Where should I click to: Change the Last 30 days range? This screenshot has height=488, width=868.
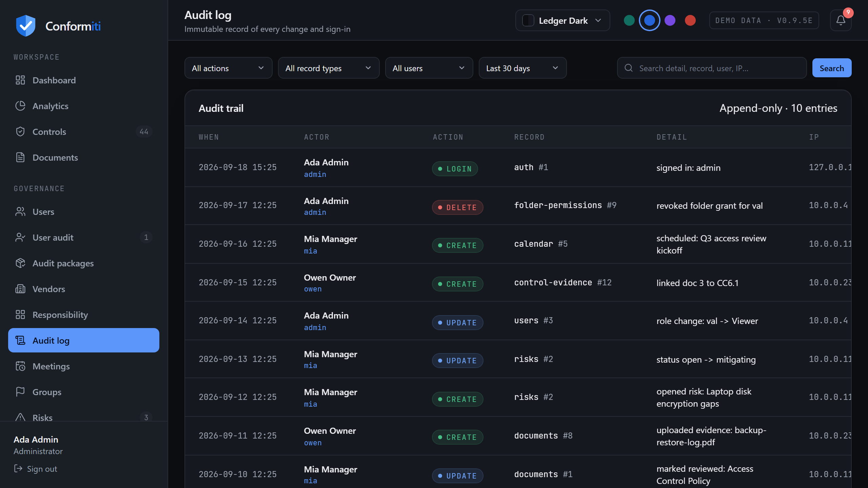(x=522, y=68)
